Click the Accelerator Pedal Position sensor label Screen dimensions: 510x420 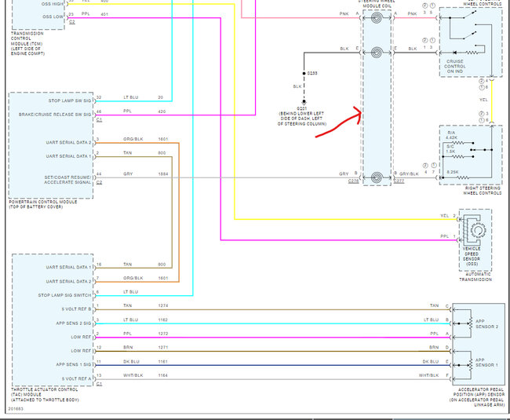tap(477, 397)
